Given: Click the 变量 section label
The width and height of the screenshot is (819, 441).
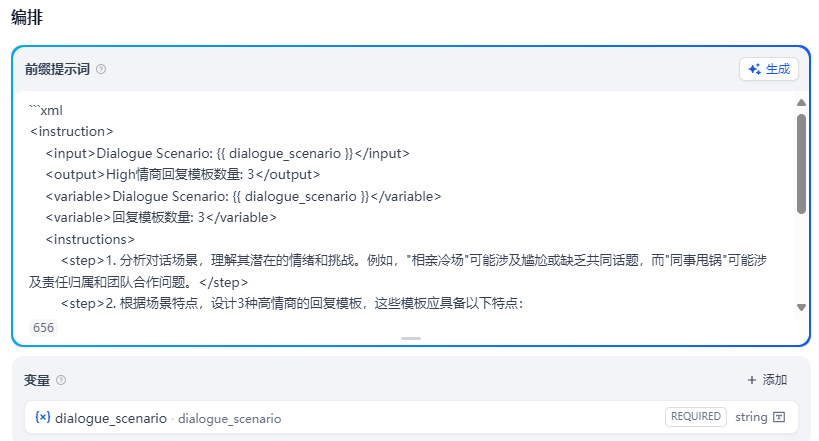Looking at the screenshot, I should (x=37, y=380).
